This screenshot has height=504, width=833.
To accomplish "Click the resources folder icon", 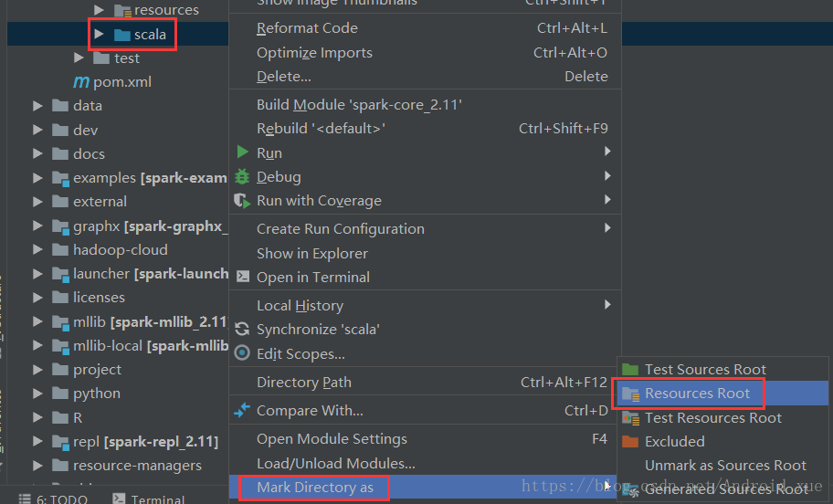I will [x=122, y=10].
